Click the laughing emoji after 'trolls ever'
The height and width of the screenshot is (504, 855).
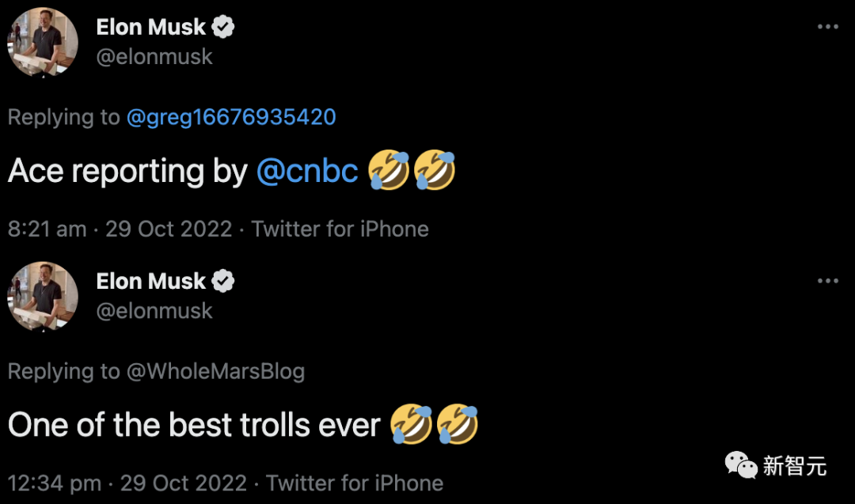click(412, 425)
